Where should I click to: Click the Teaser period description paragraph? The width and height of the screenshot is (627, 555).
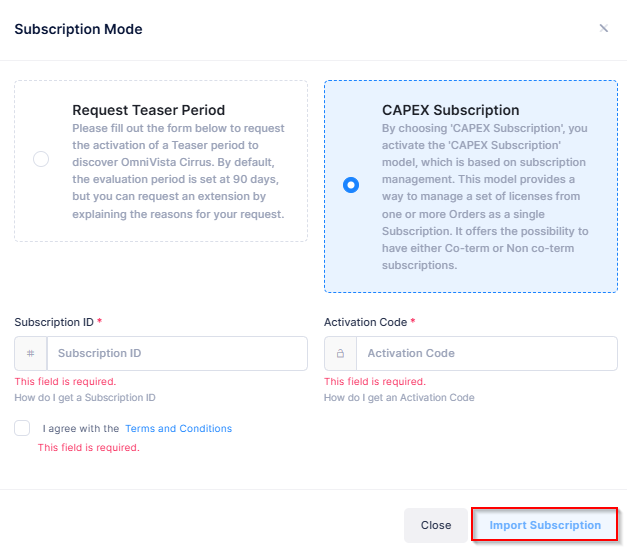coord(178,171)
